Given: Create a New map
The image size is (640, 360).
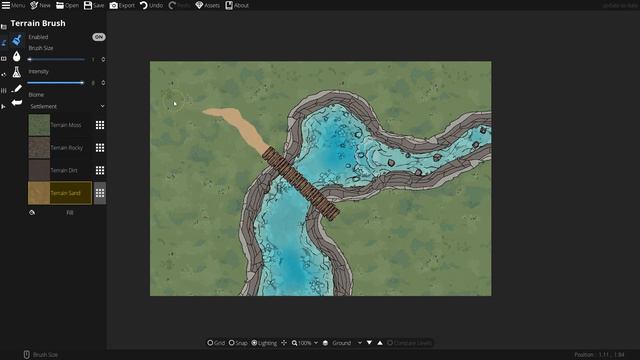Looking at the screenshot, I should click(x=40, y=5).
